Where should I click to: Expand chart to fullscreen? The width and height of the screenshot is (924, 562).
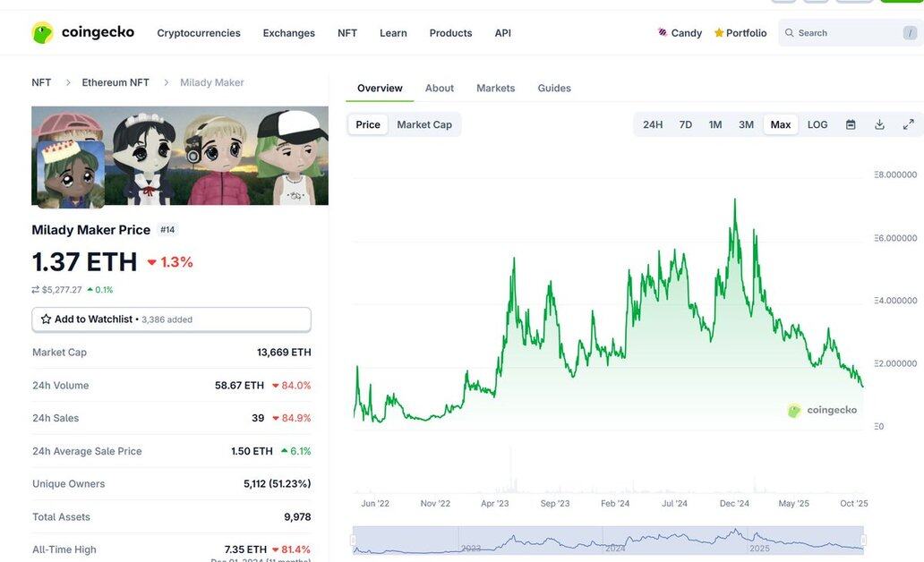(x=908, y=124)
